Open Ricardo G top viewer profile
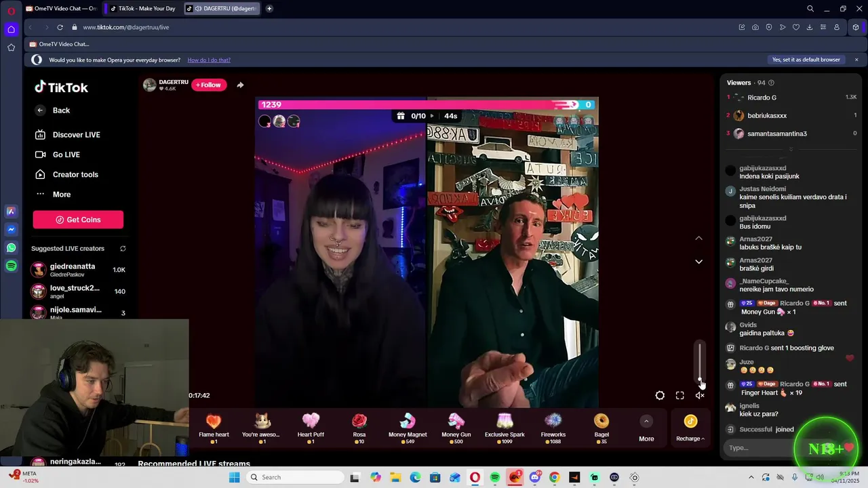The image size is (868, 488). point(762,98)
